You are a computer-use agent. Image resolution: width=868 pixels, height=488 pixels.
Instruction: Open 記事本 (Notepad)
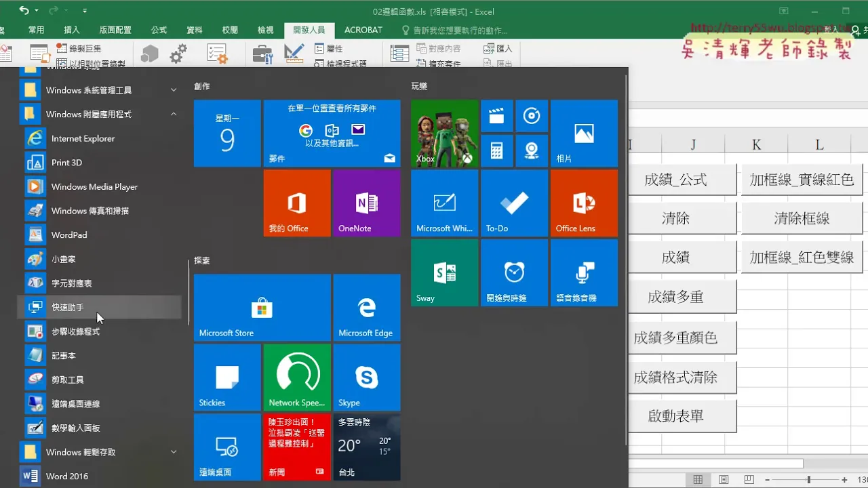100,355
